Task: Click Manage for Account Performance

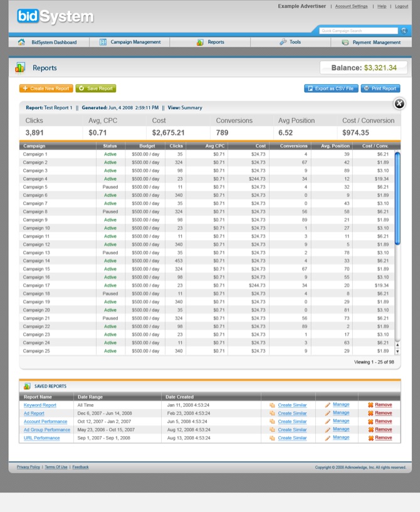Action: click(x=341, y=421)
